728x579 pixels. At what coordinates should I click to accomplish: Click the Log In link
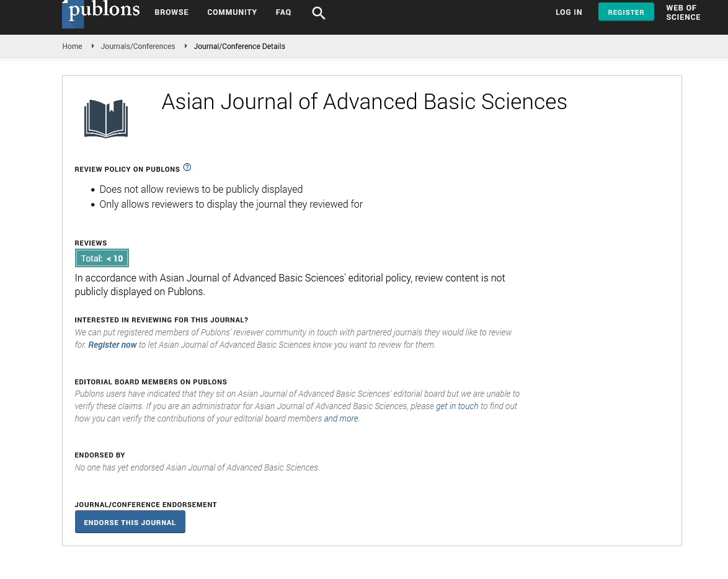(x=569, y=12)
